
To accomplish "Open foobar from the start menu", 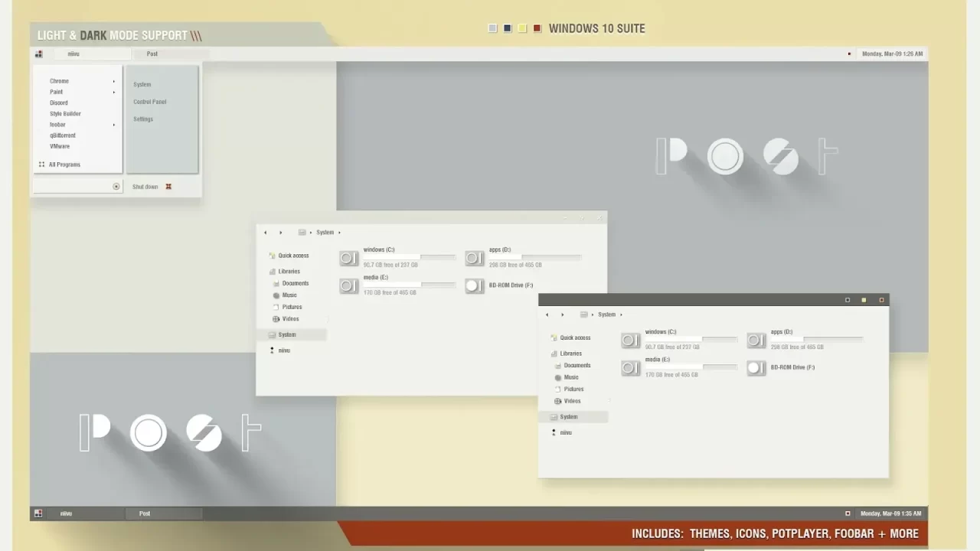I will [x=57, y=125].
